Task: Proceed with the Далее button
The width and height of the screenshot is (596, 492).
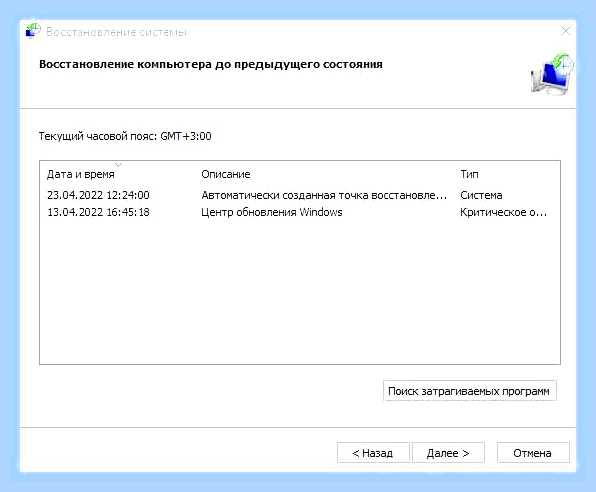Action: [x=448, y=453]
